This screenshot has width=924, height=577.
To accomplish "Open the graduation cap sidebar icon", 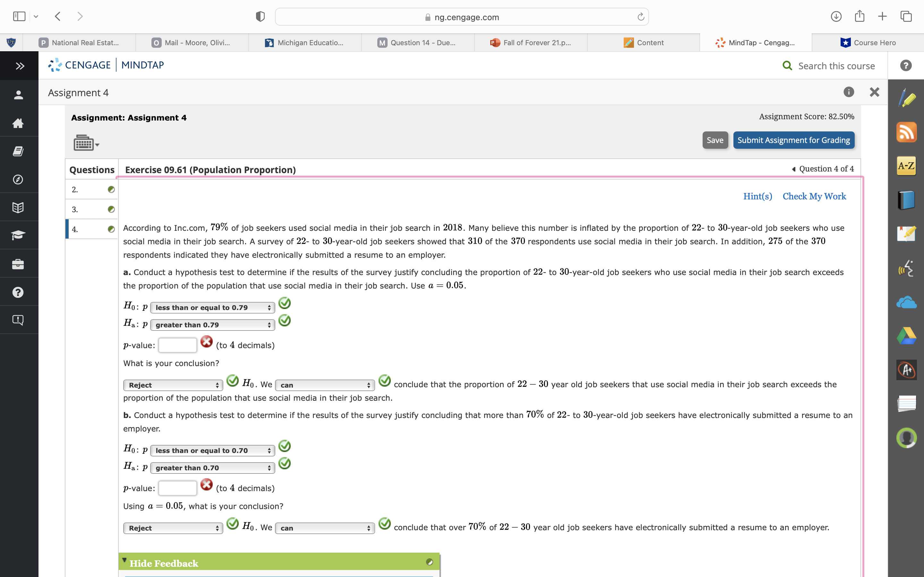I will 18,235.
